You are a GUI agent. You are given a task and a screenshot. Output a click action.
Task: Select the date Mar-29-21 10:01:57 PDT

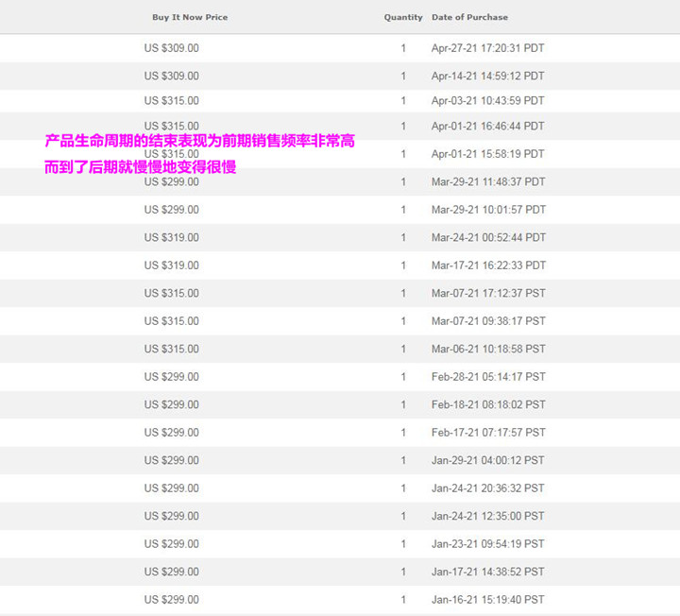click(488, 210)
